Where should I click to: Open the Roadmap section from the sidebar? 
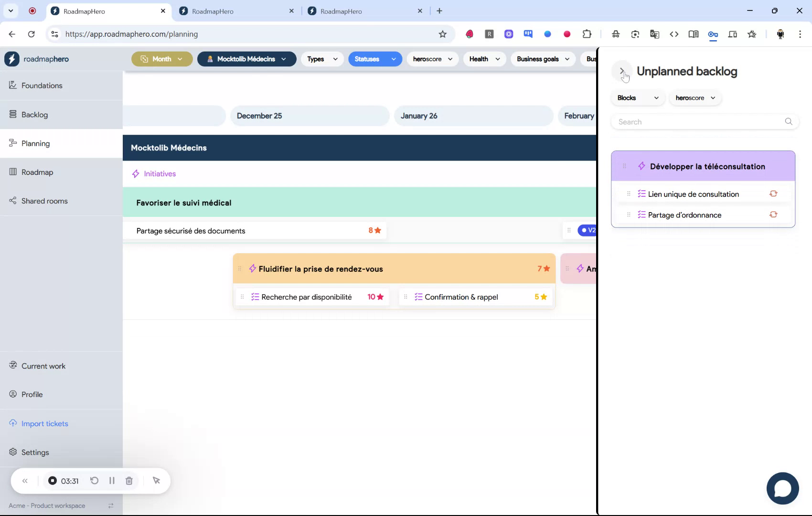coord(37,172)
